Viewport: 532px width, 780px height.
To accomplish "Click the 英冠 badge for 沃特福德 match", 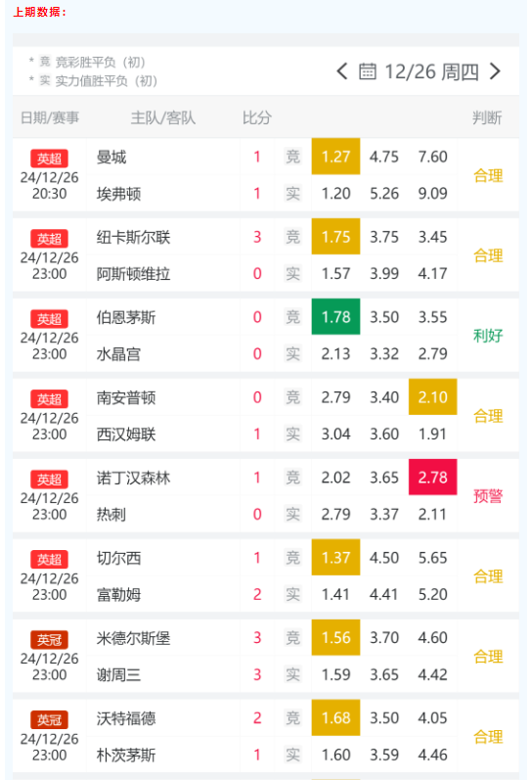I will tap(49, 719).
